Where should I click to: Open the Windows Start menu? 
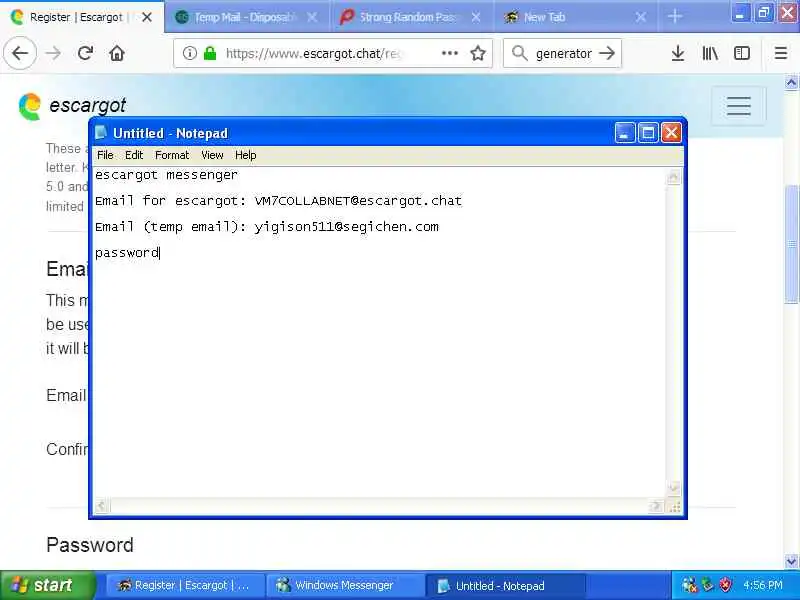47,585
